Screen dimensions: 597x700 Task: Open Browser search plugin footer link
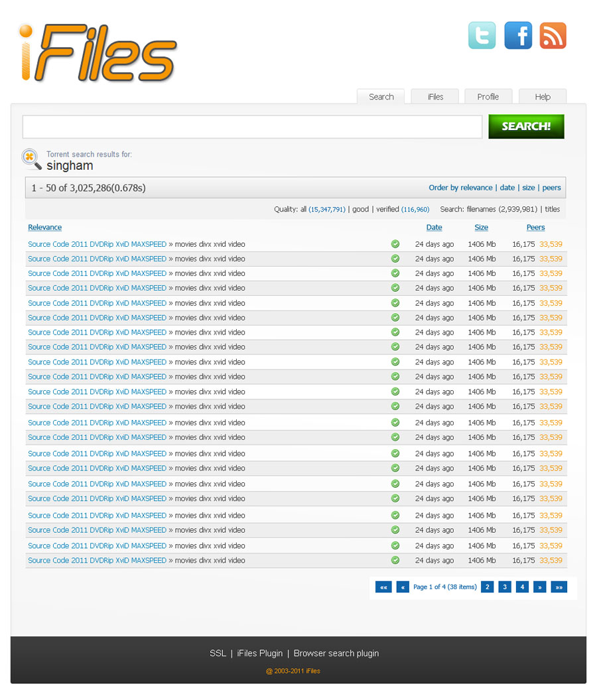coord(336,653)
